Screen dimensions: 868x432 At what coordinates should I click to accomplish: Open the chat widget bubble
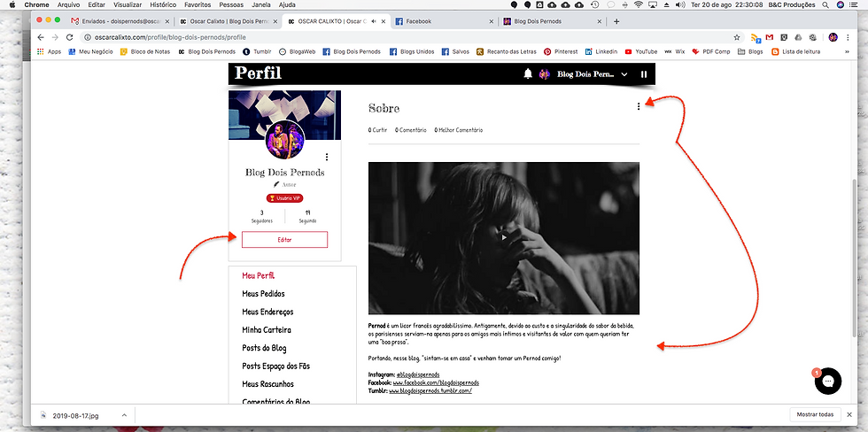(x=827, y=382)
